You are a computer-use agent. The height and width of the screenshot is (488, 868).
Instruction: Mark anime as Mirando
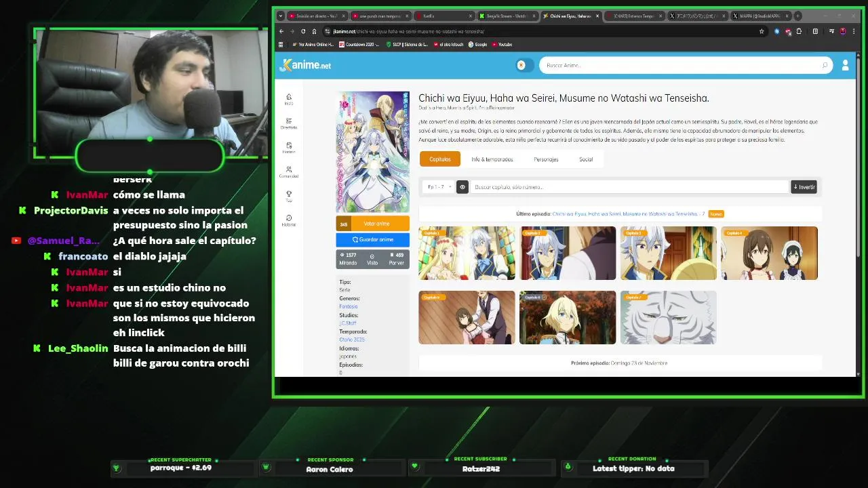[x=348, y=259]
